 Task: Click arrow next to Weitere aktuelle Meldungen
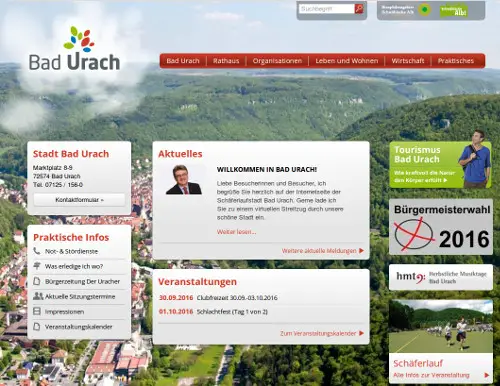pyautogui.click(x=361, y=251)
